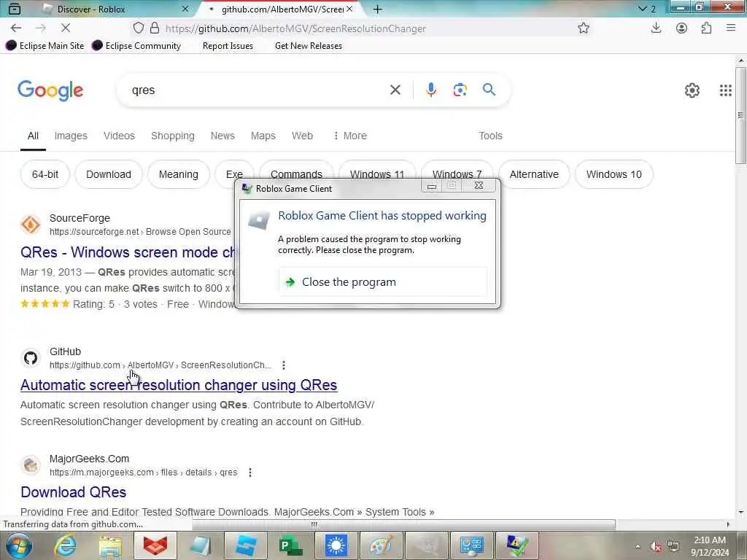The width and height of the screenshot is (747, 560).
Task: Click the site padlock security icon
Action: point(155,28)
